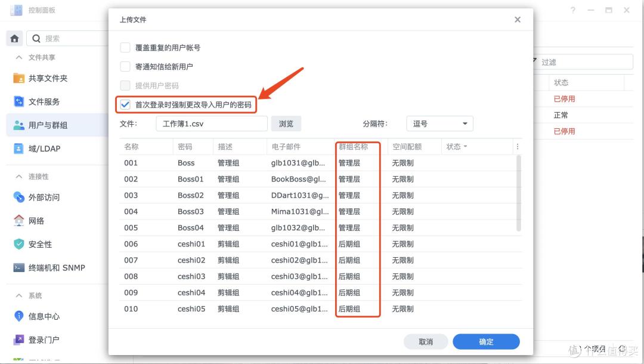Click the Cancel (取消) button
Viewport: 644px width, 364px height.
point(426,341)
